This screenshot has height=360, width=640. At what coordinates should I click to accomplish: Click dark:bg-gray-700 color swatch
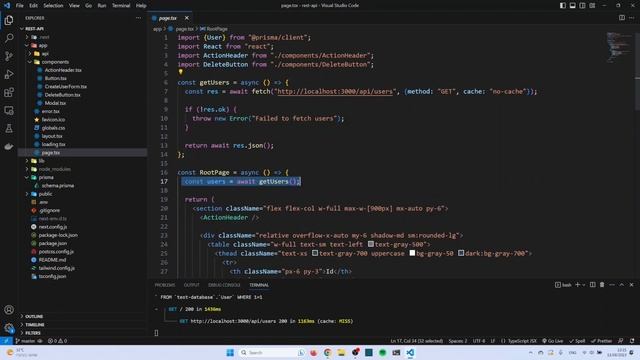[461, 253]
